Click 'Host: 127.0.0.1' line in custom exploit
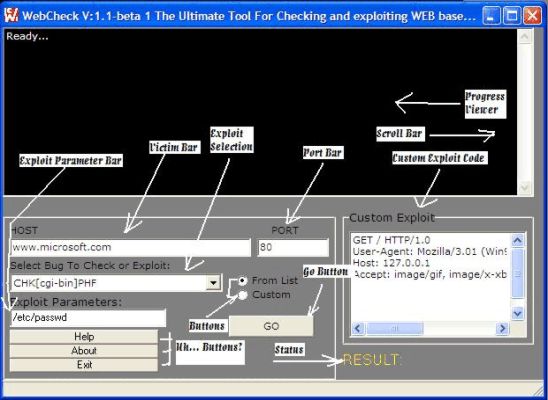This screenshot has width=548, height=400. pos(391,263)
